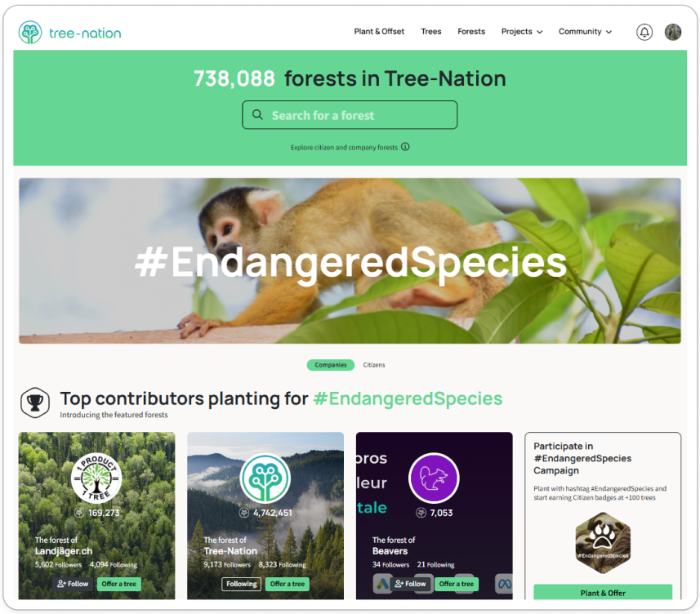Image resolution: width=700 pixels, height=614 pixels.
Task: Click the Search for a forest field
Action: [350, 114]
